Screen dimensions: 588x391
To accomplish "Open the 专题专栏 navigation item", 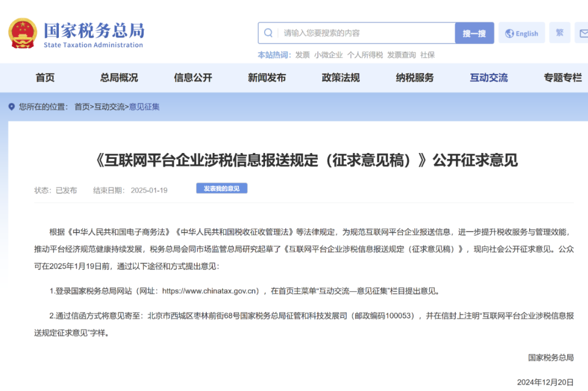I will tap(562, 78).
